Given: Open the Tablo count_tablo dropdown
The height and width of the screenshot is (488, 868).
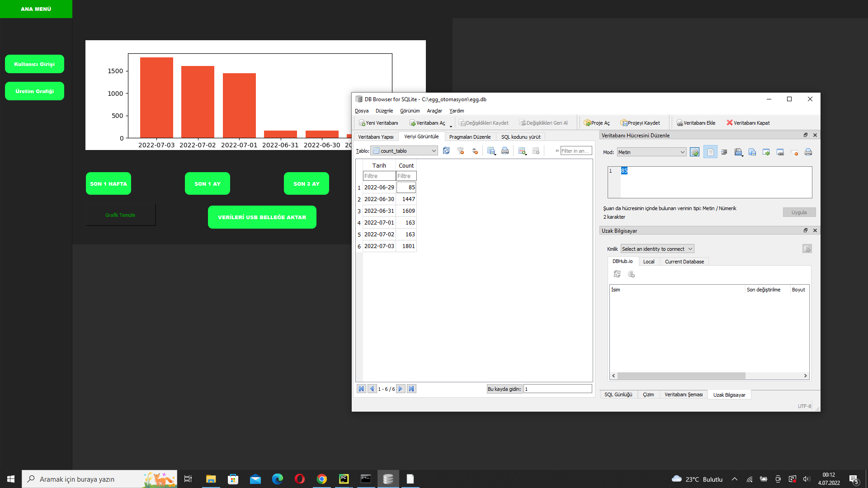Looking at the screenshot, I should [x=404, y=151].
